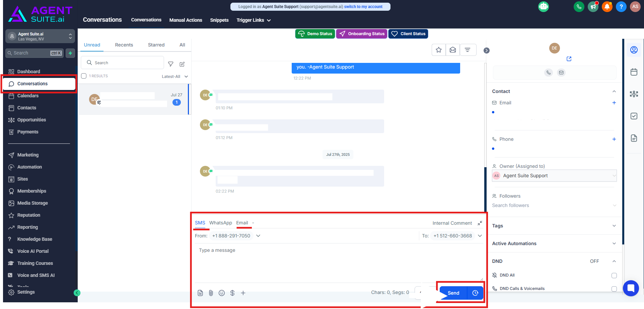Click the green lightning quick actions button
Viewport: 644px width, 309px height.
pos(70,53)
